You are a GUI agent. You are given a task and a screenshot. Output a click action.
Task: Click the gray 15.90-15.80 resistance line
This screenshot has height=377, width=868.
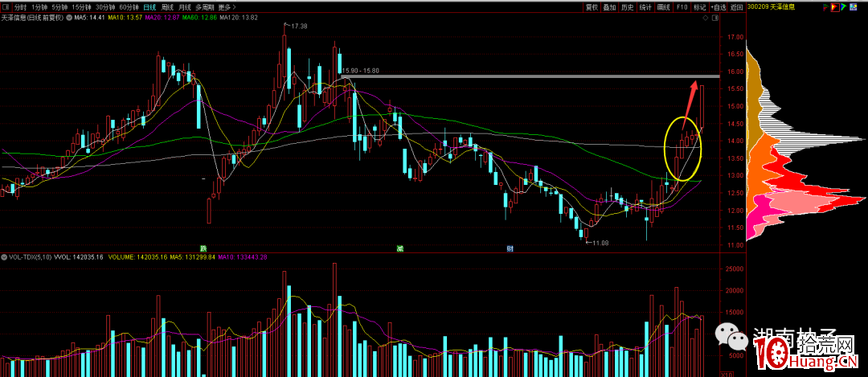(522, 76)
